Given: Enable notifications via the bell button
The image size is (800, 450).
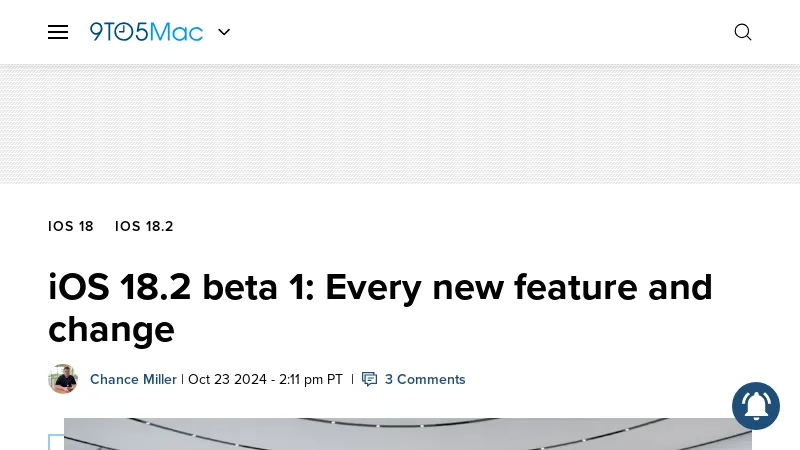Looking at the screenshot, I should pos(756,406).
